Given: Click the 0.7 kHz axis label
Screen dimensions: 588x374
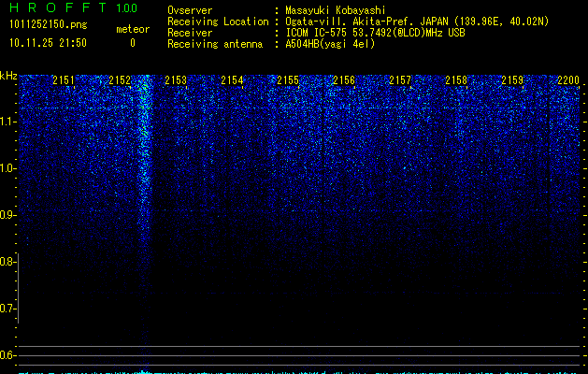Looking at the screenshot, I should (7, 309).
